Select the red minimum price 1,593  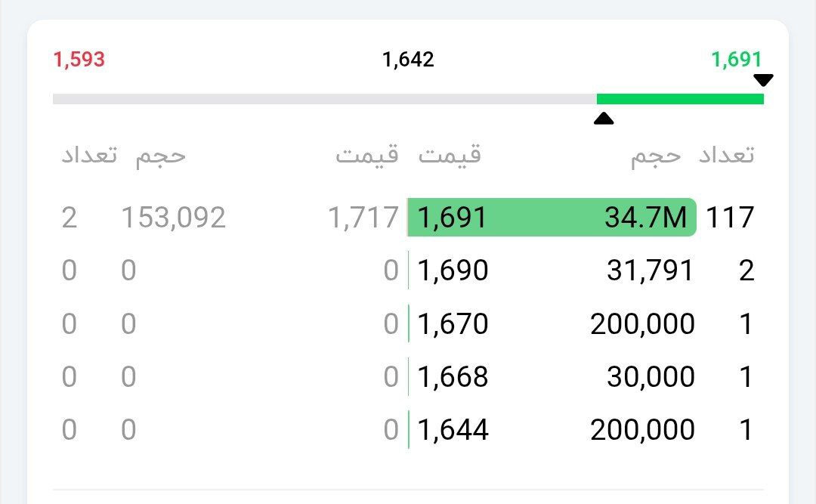coord(79,60)
